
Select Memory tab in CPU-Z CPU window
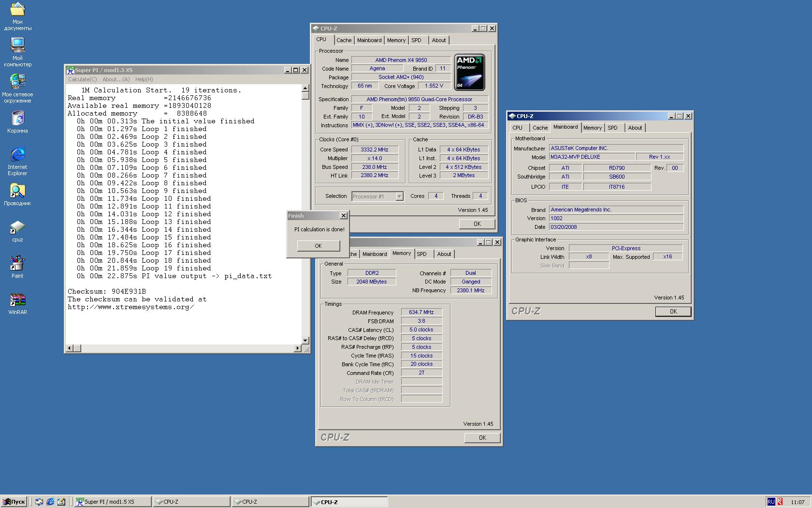[x=396, y=40]
